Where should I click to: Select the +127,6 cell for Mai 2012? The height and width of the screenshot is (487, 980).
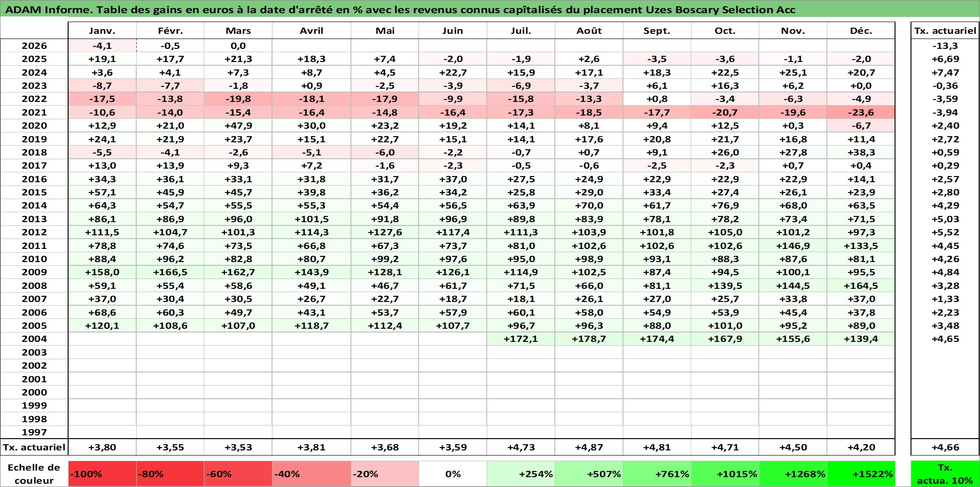(x=385, y=232)
